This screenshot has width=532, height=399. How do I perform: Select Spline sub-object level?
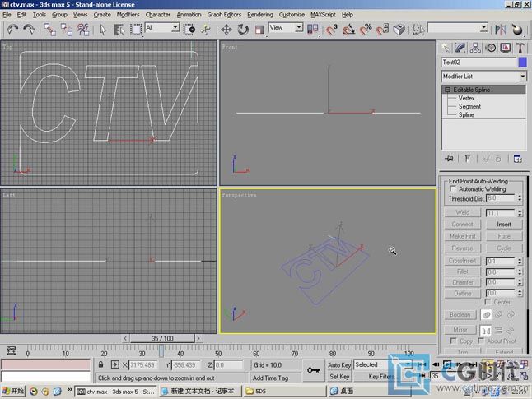[466, 115]
